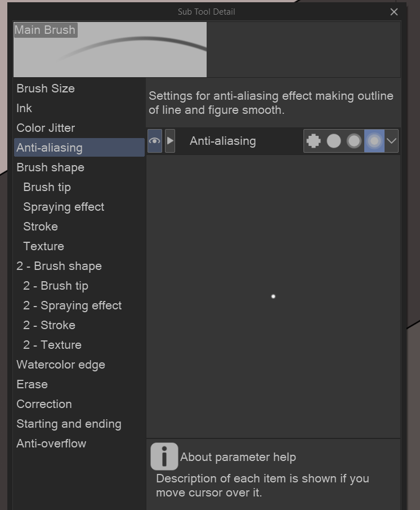Open the Brush Size category
The height and width of the screenshot is (510, 420).
point(46,88)
